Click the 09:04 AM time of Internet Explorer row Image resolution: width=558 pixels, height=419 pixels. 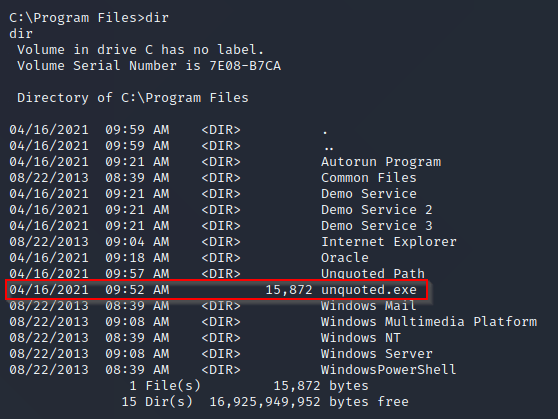[137, 242]
